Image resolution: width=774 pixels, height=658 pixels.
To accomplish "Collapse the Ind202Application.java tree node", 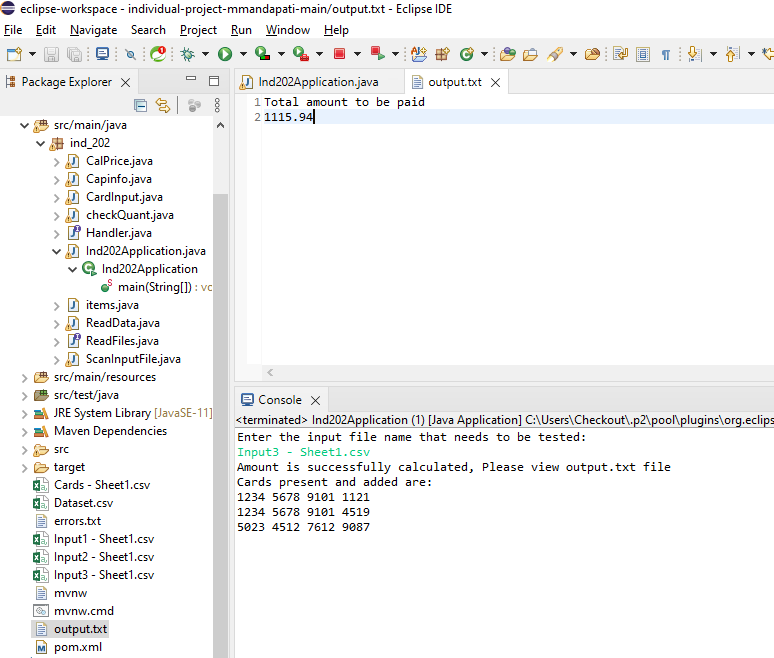I will pos(57,252).
